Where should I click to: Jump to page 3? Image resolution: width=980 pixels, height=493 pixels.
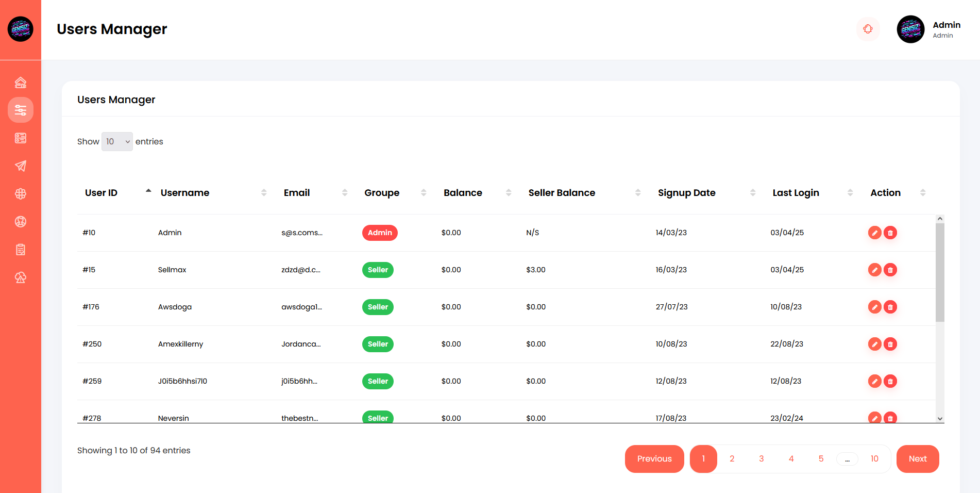click(761, 459)
